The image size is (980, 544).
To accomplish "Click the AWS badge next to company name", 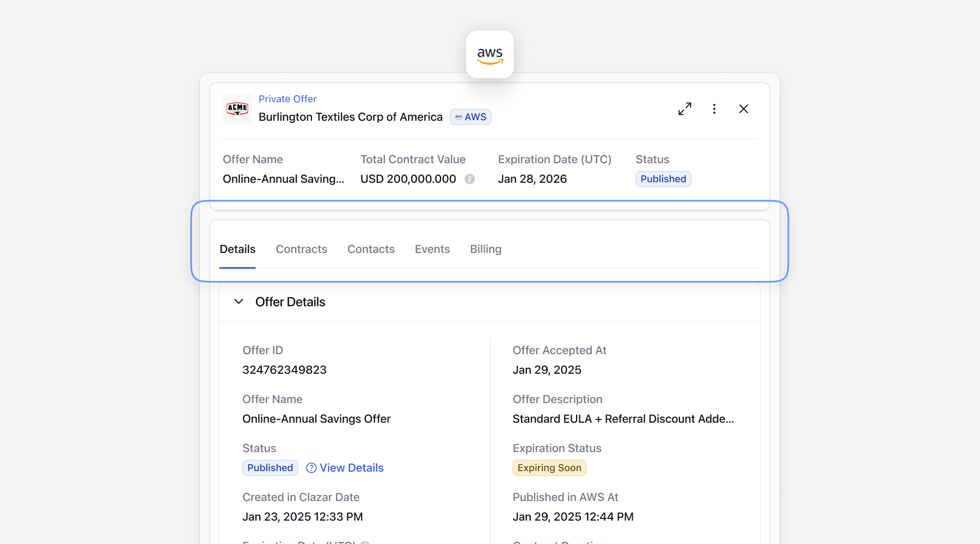I will click(470, 117).
